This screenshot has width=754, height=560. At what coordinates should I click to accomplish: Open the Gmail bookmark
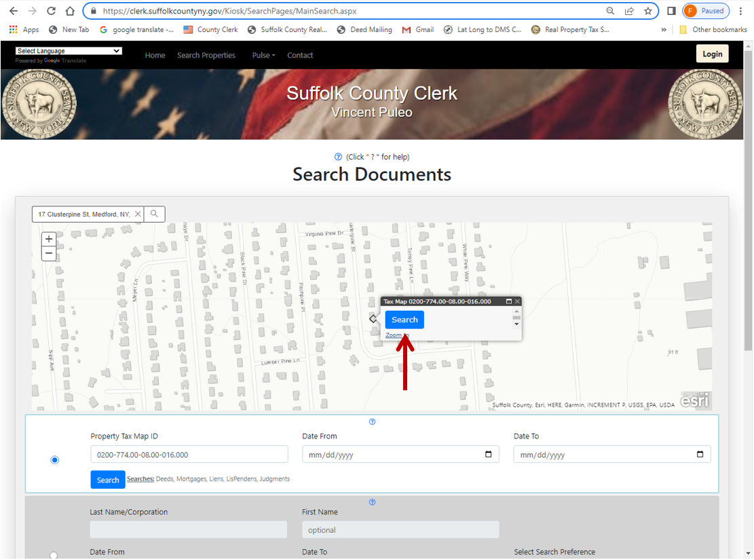click(x=418, y=29)
